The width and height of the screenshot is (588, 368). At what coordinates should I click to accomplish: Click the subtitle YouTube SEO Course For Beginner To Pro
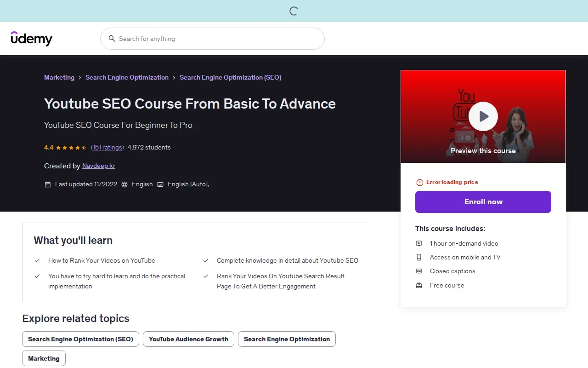point(118,125)
